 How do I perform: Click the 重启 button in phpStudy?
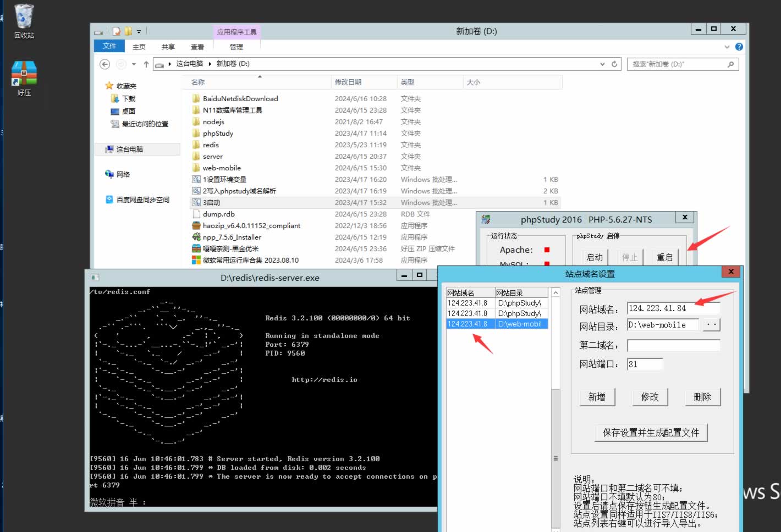coord(664,257)
